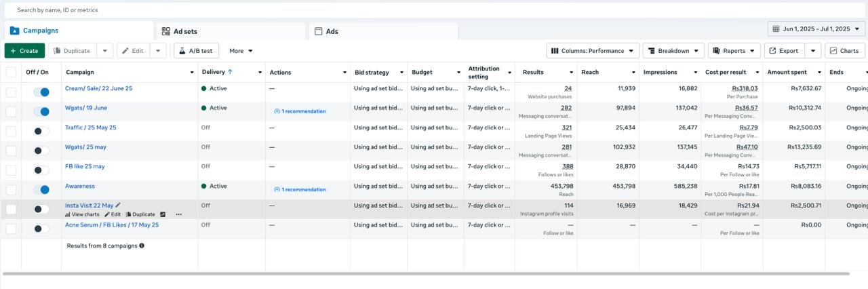Open the Reports dropdown

(x=734, y=51)
